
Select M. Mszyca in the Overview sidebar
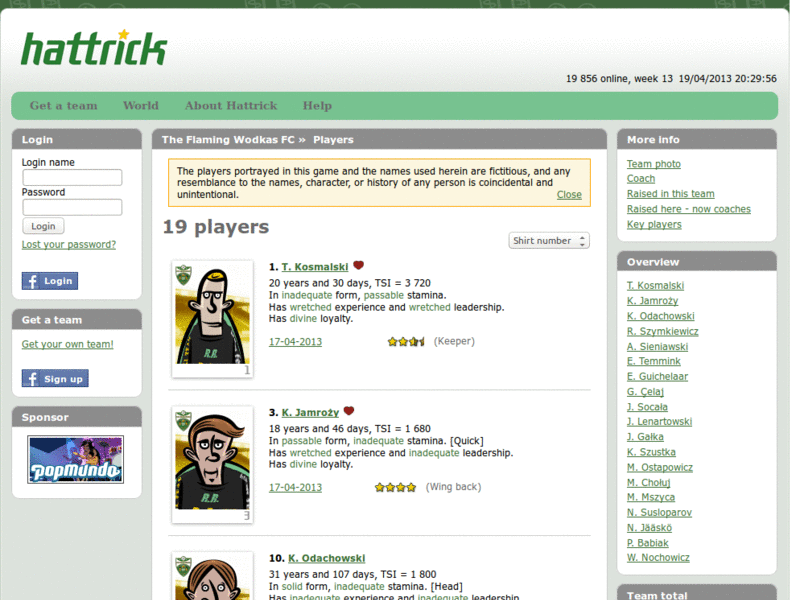click(x=651, y=497)
